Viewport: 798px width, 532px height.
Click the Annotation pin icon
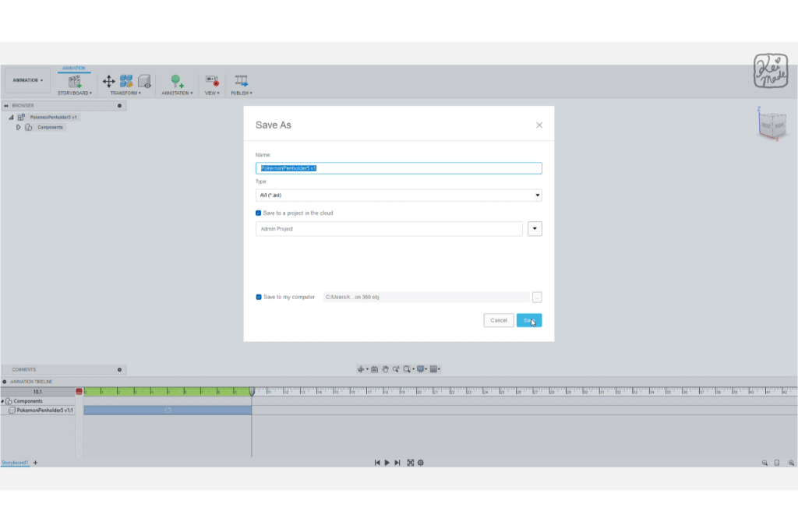pyautogui.click(x=177, y=81)
